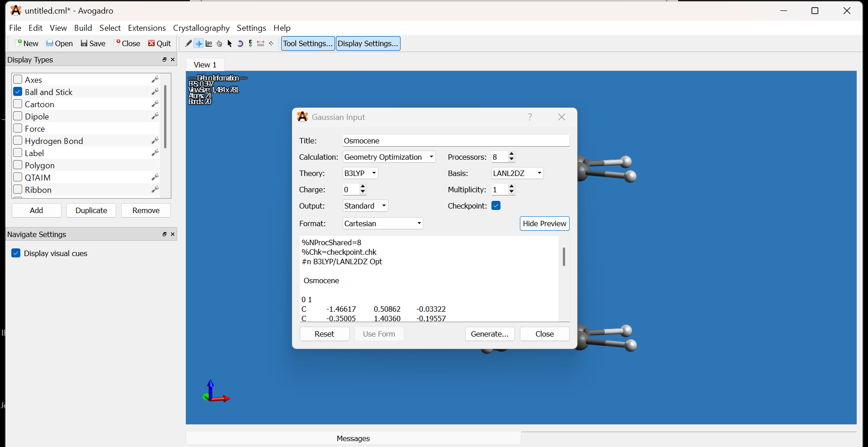Enable the Cartoon display type
Image resolution: width=868 pixels, height=447 pixels.
coord(18,104)
